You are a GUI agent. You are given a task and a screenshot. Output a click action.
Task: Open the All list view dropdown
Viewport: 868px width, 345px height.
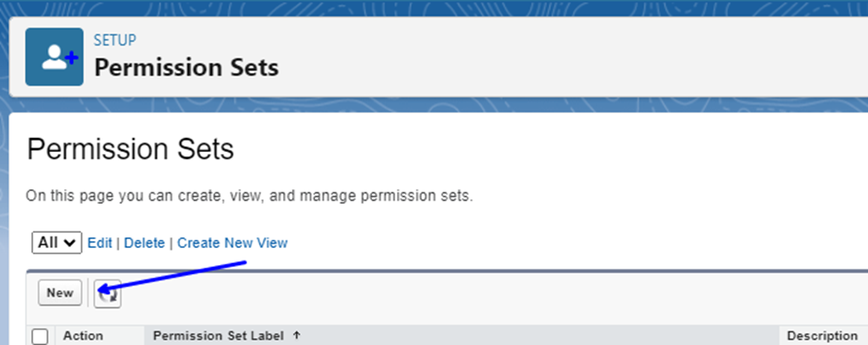57,243
